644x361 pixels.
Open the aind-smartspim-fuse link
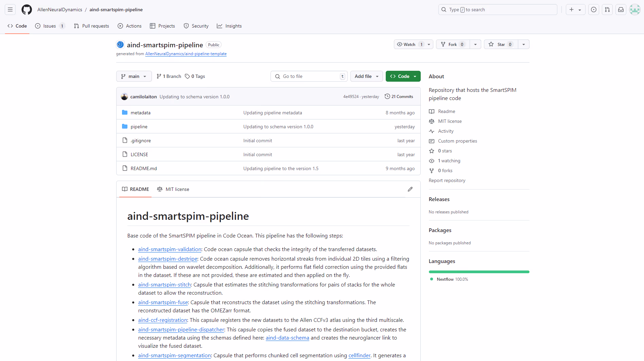pyautogui.click(x=163, y=302)
